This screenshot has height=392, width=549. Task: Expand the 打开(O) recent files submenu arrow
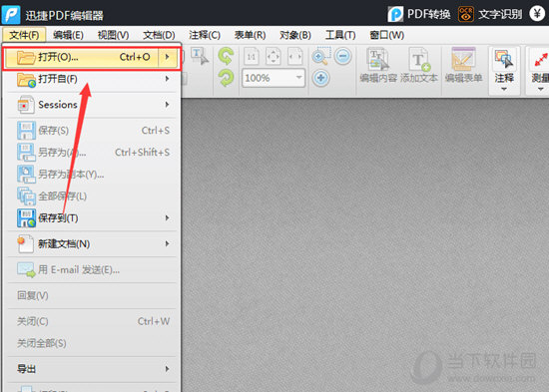168,57
